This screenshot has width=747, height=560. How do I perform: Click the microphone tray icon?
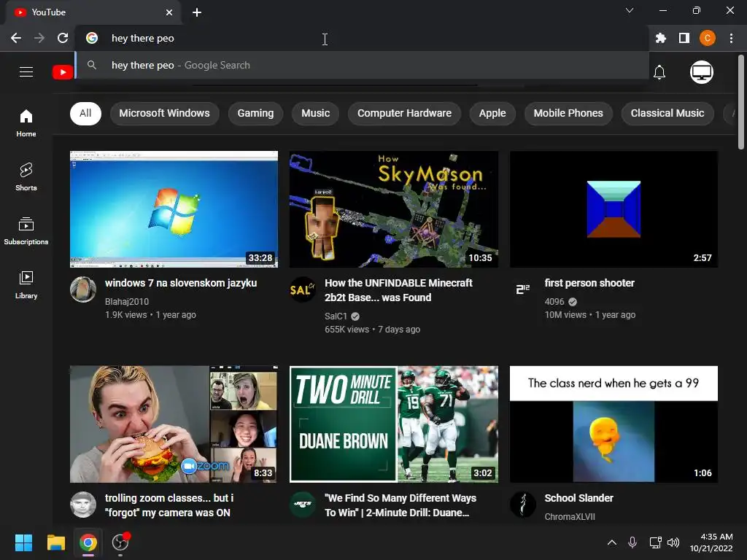(632, 542)
